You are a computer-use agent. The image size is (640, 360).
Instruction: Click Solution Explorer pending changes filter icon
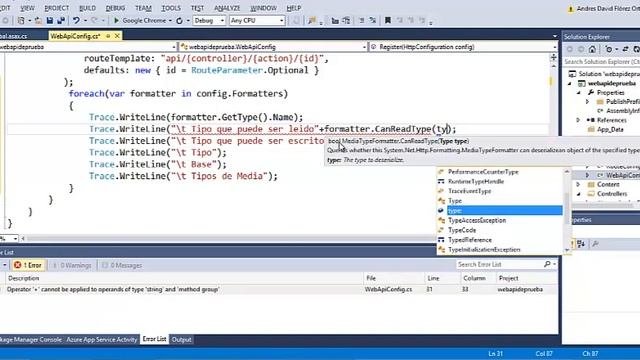pos(609,49)
